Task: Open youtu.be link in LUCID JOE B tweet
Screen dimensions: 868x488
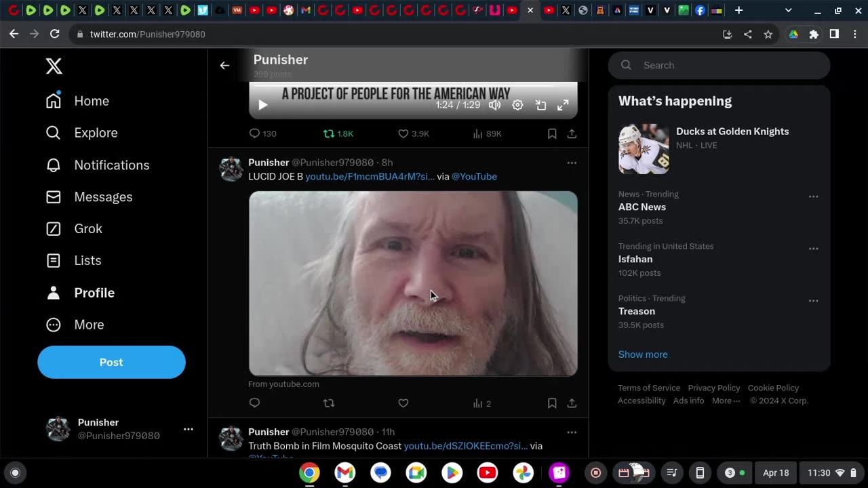Action: [x=370, y=176]
